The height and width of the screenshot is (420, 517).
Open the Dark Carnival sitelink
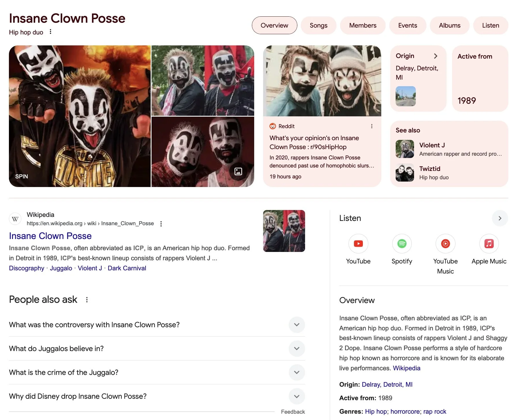coord(127,268)
